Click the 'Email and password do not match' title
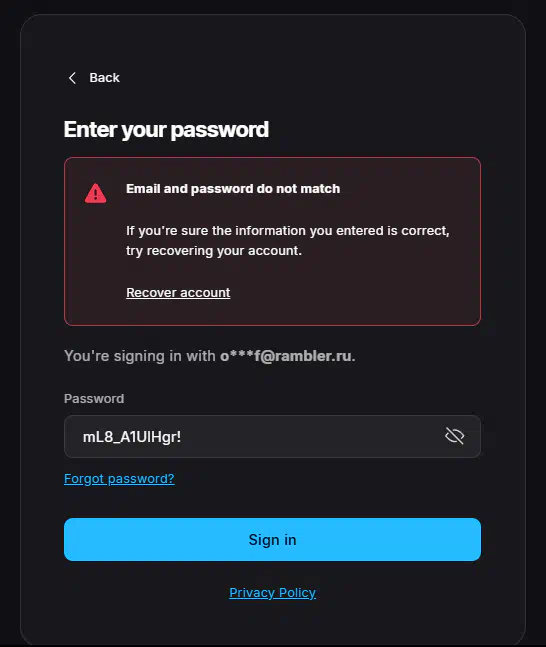The width and height of the screenshot is (546, 647). click(x=233, y=189)
